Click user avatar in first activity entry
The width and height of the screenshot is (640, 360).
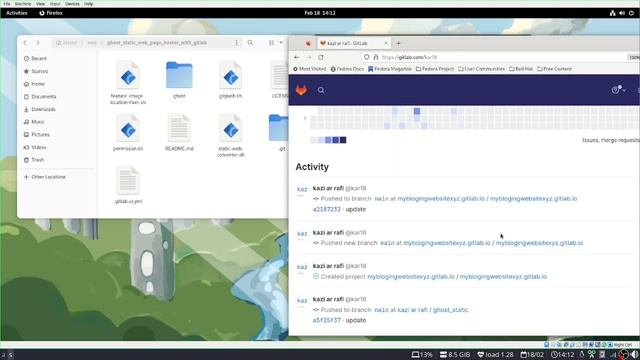302,189
